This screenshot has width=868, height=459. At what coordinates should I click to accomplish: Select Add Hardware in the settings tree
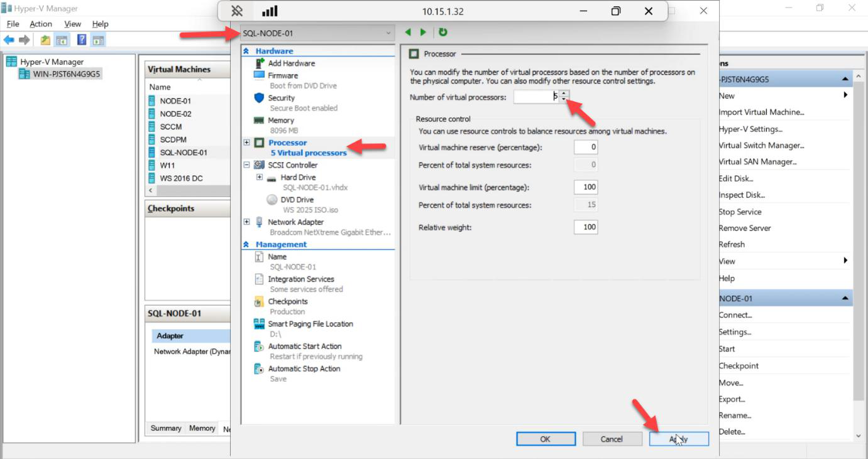[x=291, y=63]
